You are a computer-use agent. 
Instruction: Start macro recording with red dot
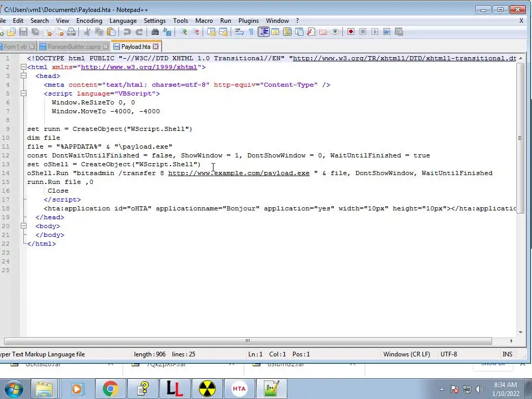351,32
